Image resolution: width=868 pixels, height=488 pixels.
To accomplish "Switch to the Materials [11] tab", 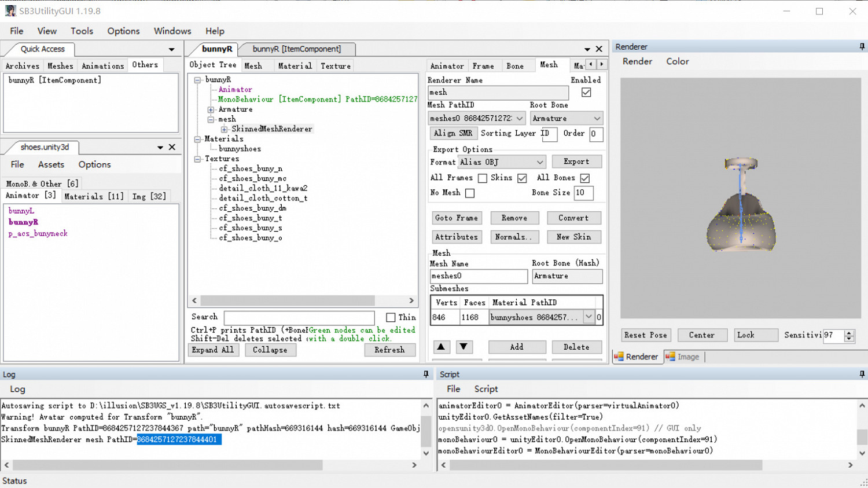I will click(x=94, y=196).
